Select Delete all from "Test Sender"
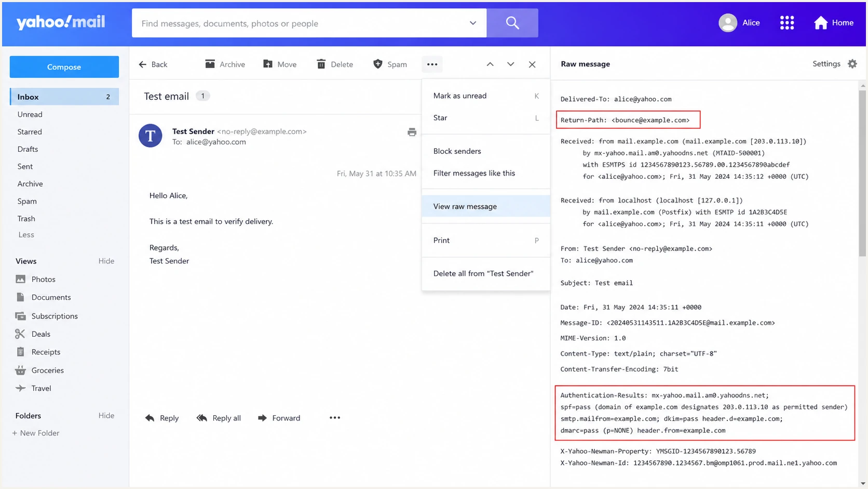Viewport: 868px width, 489px height. coord(486,273)
